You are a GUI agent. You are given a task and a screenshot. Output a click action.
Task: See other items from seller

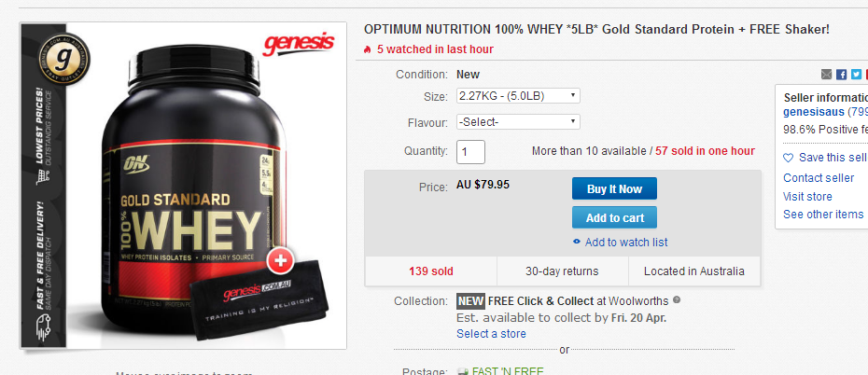point(823,214)
